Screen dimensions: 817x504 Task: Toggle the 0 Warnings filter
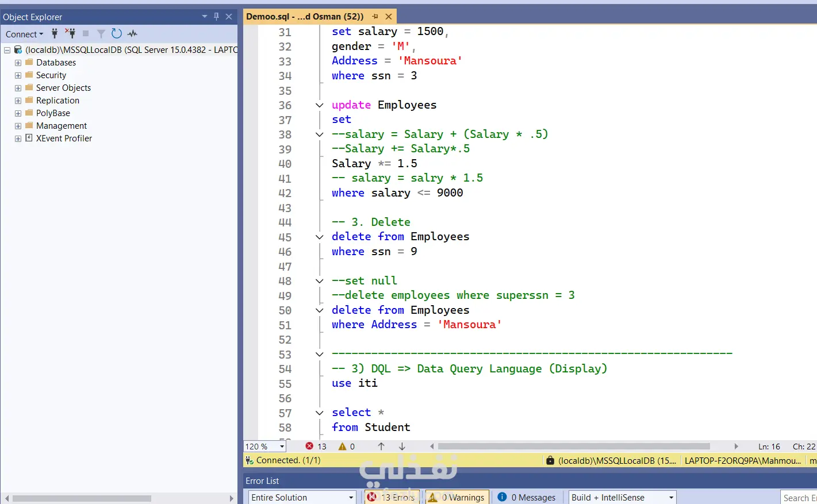[457, 497]
